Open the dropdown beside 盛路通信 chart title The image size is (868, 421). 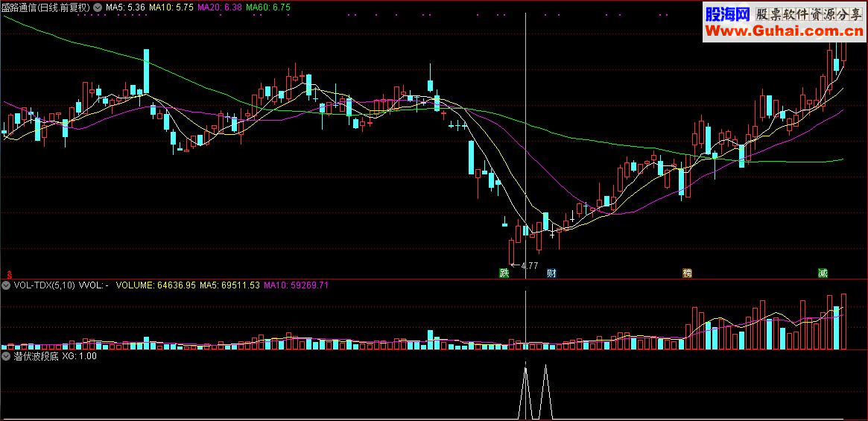tap(98, 7)
